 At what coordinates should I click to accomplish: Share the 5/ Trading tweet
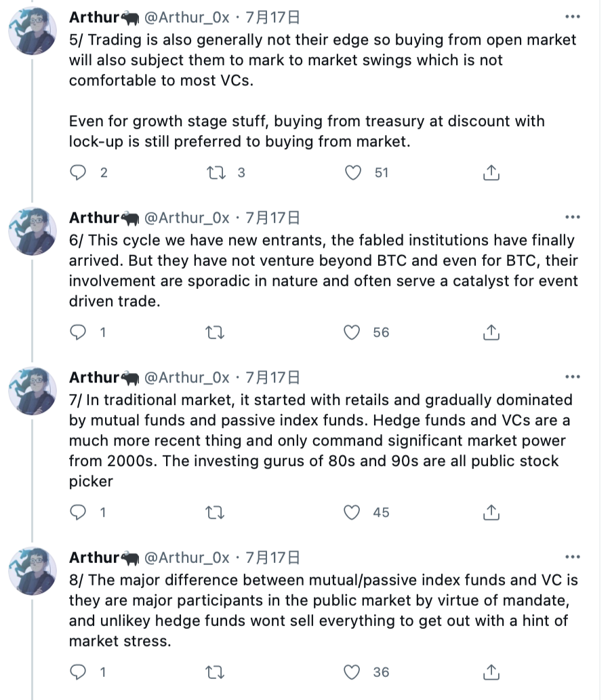point(491,173)
